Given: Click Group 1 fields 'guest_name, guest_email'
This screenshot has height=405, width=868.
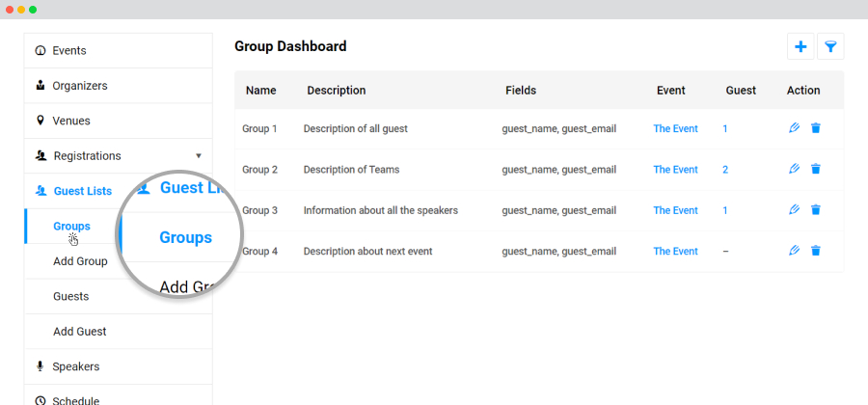Looking at the screenshot, I should pyautogui.click(x=559, y=128).
